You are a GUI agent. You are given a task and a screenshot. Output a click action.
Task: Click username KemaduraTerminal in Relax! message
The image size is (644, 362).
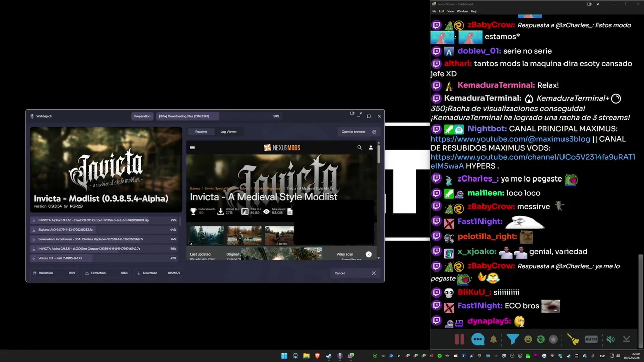point(496,85)
